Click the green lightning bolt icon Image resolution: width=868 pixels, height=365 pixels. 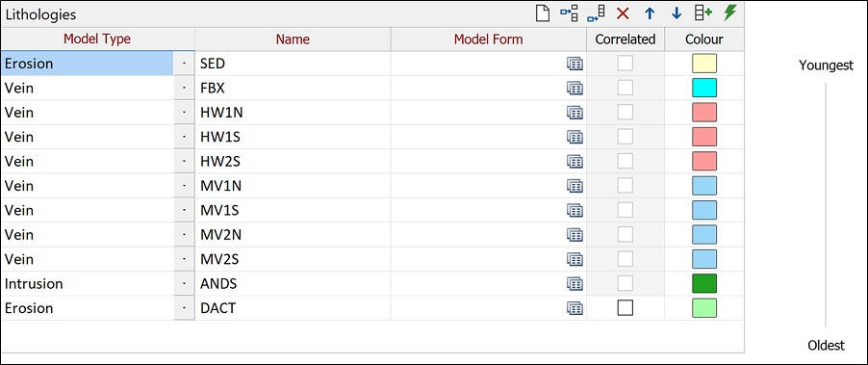coord(730,13)
